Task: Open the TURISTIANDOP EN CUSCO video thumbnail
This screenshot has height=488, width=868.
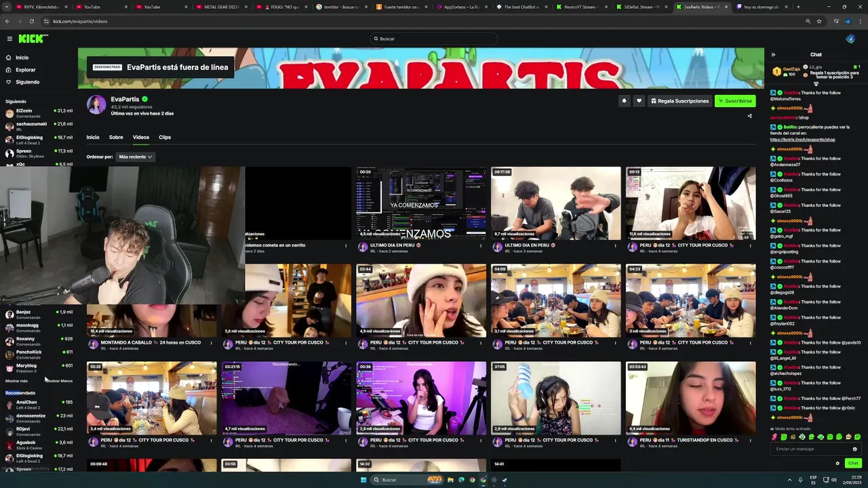Action: [690, 398]
